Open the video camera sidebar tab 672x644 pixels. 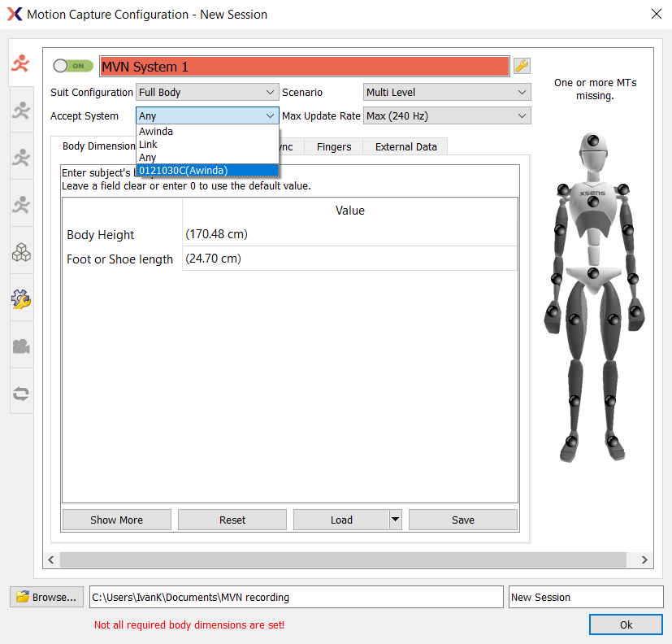[21, 346]
